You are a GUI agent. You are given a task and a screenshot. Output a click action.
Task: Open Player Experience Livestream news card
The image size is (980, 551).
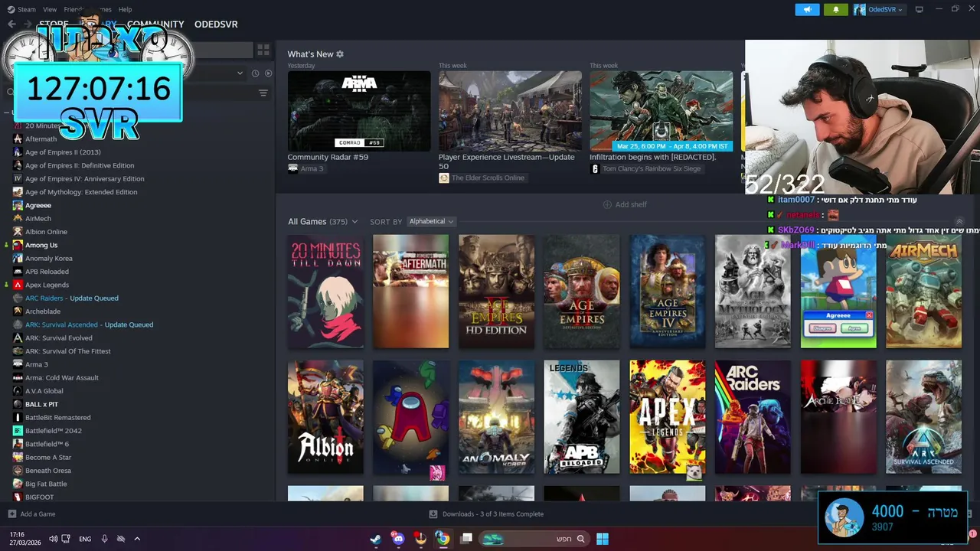(x=510, y=111)
